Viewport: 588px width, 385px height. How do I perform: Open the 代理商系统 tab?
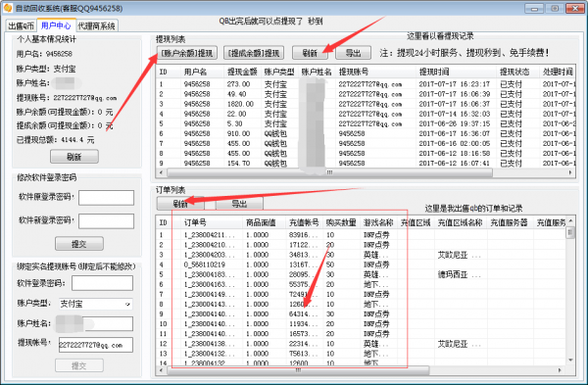tap(97, 25)
